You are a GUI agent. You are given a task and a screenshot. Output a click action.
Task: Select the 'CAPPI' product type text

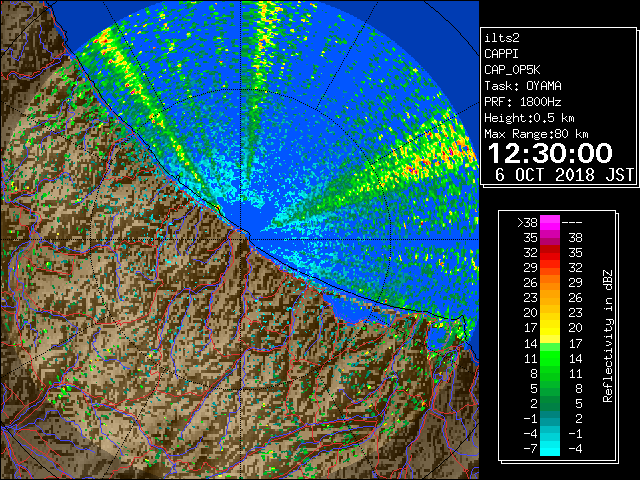(x=501, y=54)
